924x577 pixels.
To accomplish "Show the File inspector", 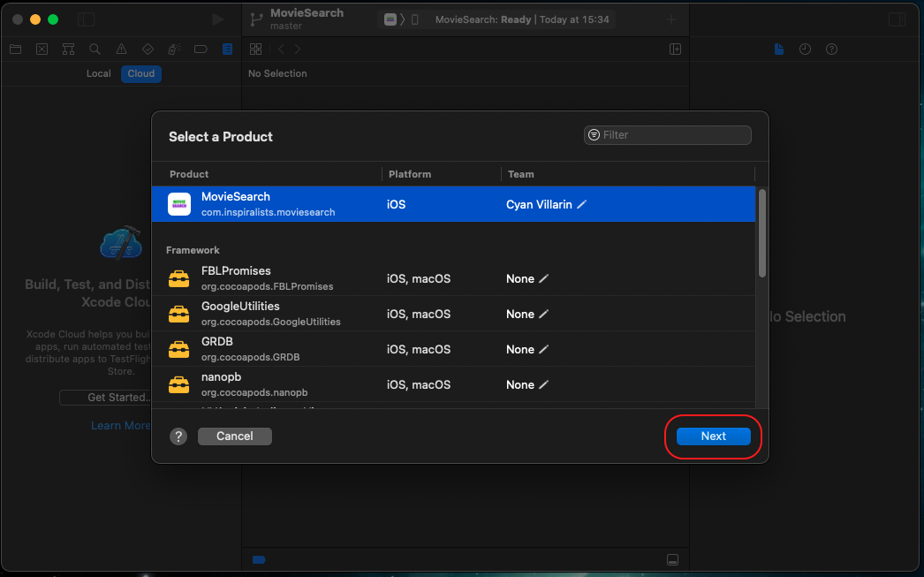I will click(x=779, y=49).
